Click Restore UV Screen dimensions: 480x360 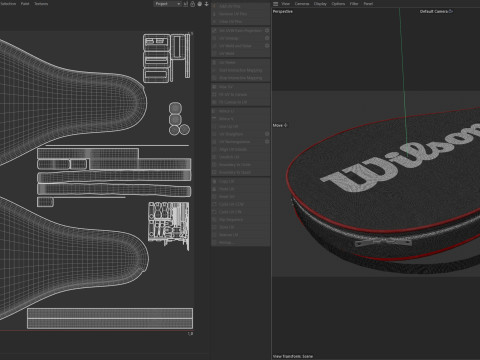point(240,235)
